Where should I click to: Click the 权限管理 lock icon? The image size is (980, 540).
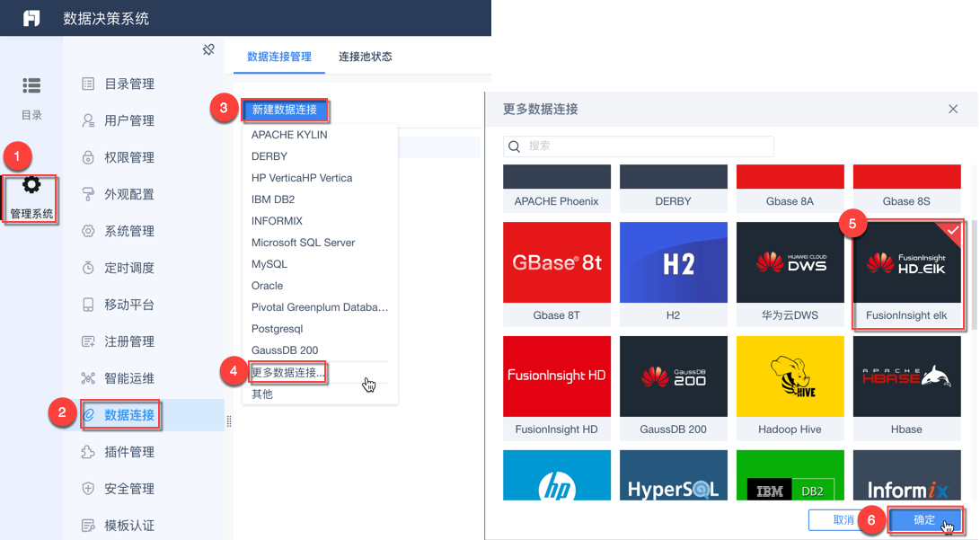click(x=88, y=157)
